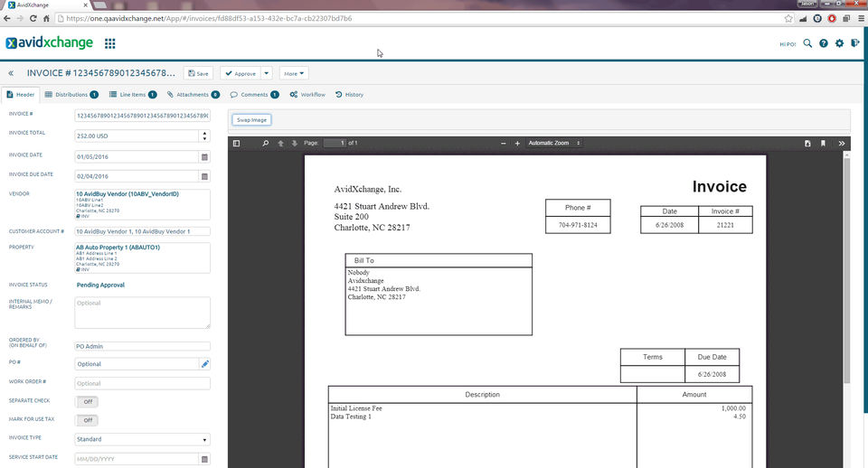This screenshot has width=868, height=468.
Task: Click the Approve button
Action: [x=241, y=73]
